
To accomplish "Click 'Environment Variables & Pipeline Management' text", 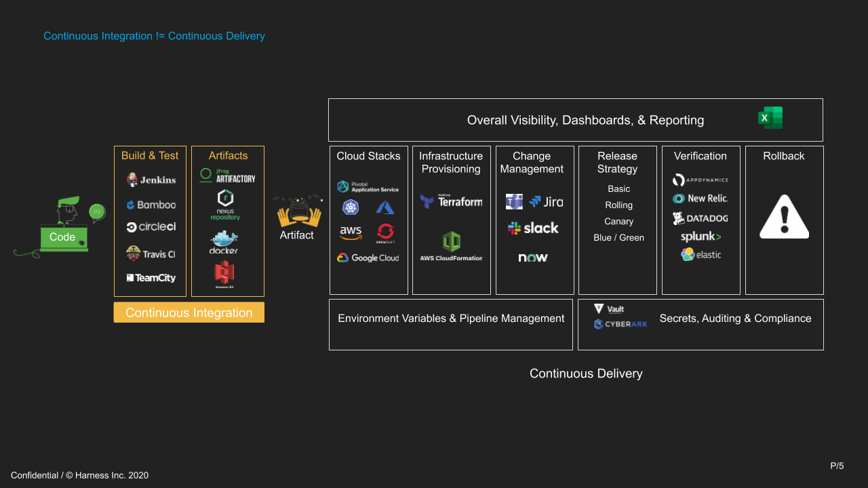I will (451, 319).
